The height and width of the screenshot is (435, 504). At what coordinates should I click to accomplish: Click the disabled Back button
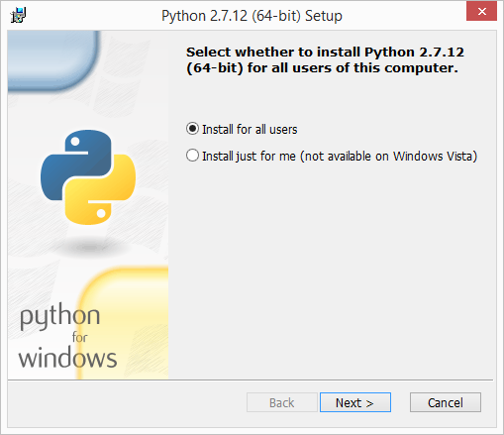[x=282, y=402]
